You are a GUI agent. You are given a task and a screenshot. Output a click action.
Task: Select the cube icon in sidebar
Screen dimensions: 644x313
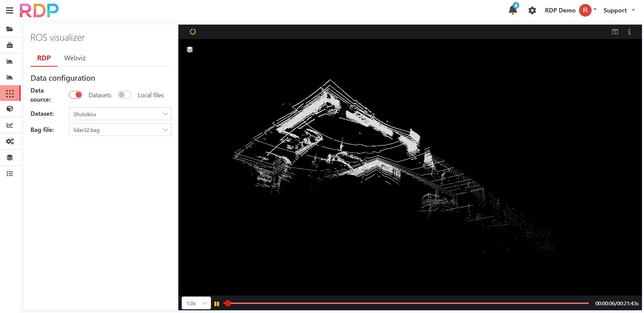coord(10,109)
